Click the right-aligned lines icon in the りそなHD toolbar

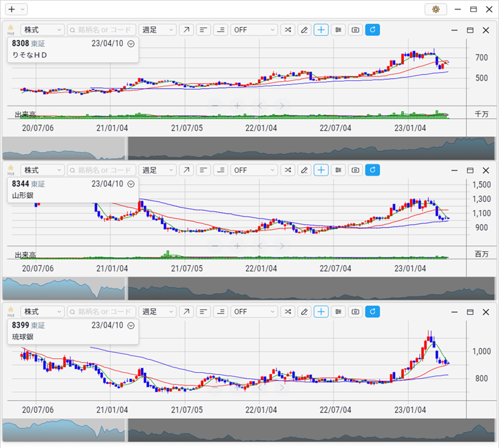click(x=220, y=30)
